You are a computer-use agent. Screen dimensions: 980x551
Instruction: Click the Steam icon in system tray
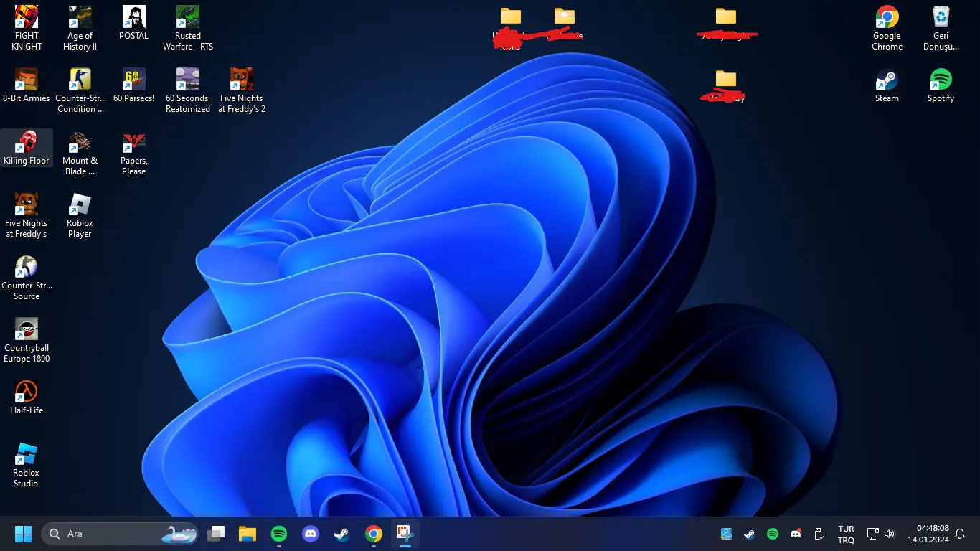750,534
